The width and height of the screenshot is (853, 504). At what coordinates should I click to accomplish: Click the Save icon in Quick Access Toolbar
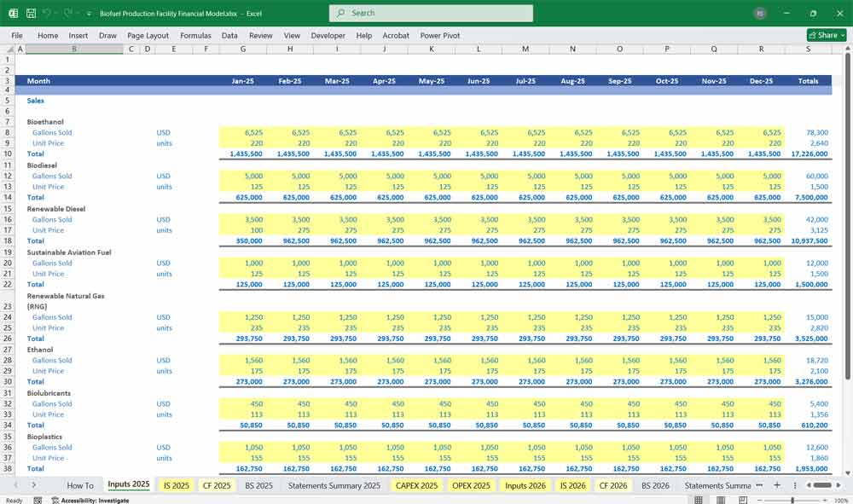[x=29, y=13]
